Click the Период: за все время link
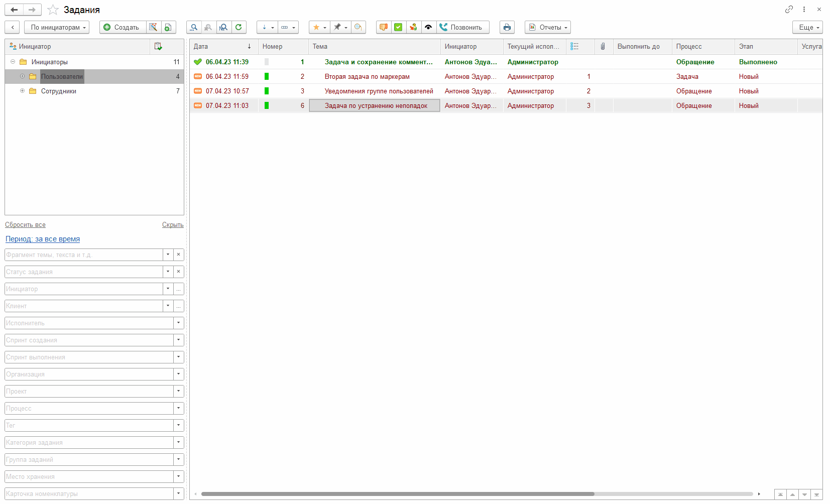830x504 pixels. click(43, 239)
